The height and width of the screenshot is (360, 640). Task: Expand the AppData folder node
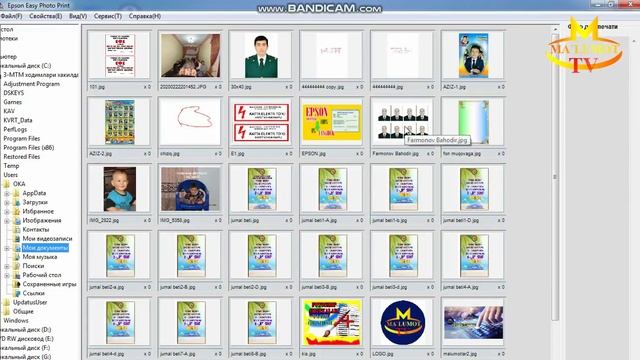(x=7, y=193)
